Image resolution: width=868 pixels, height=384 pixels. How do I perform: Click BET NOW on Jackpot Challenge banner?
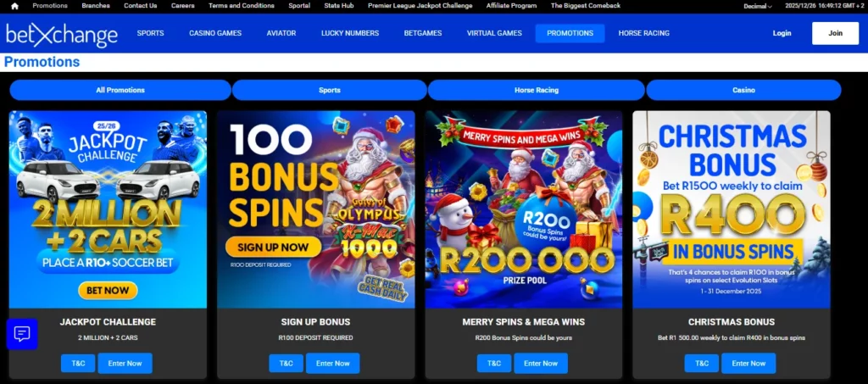click(x=108, y=291)
